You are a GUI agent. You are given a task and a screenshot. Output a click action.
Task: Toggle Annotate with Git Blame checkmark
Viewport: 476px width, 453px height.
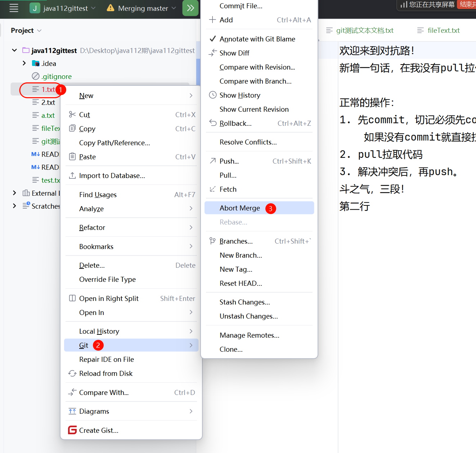[x=213, y=39]
